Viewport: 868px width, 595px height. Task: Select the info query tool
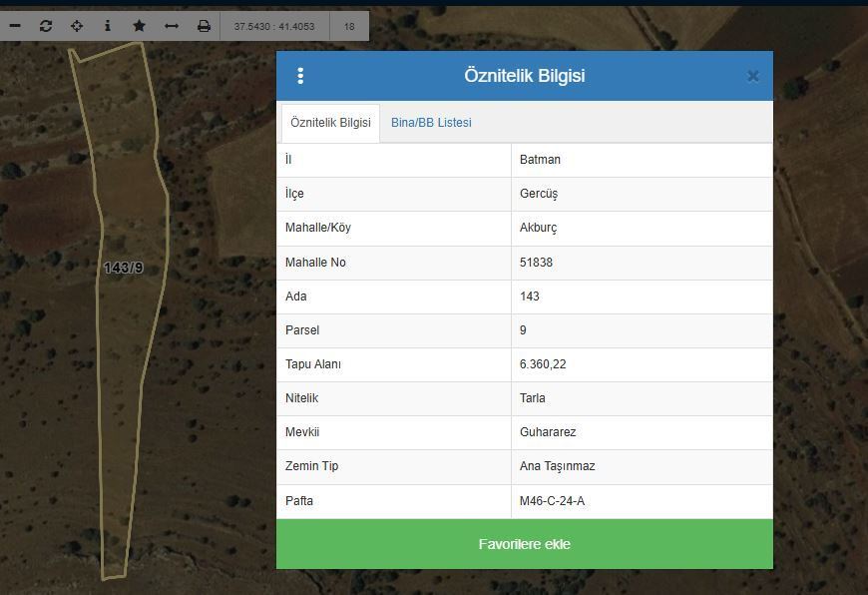tap(108, 26)
